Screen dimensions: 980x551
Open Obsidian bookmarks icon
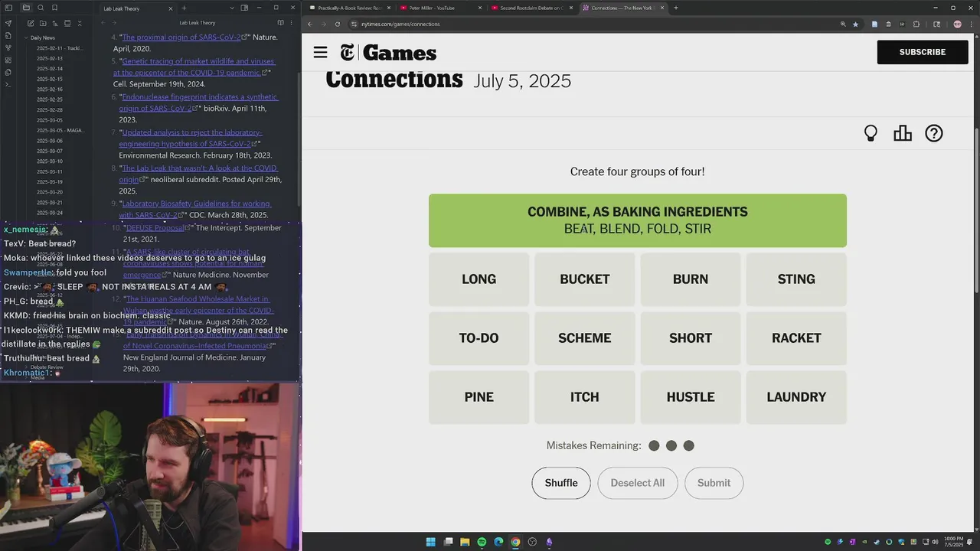[x=54, y=8]
